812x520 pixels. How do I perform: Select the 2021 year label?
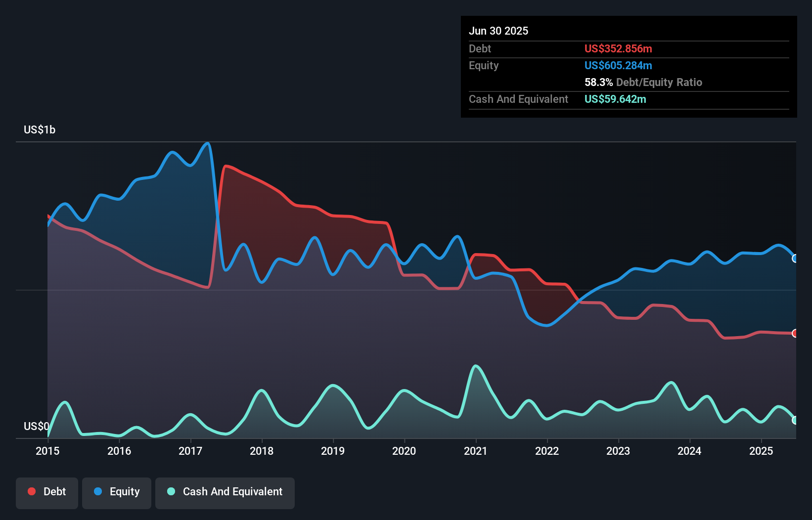[476, 451]
